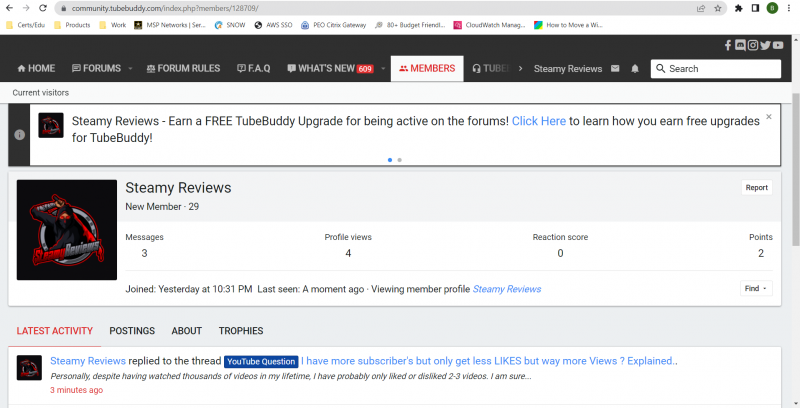Switch to the Postings tab
The image size is (800, 408).
[132, 331]
